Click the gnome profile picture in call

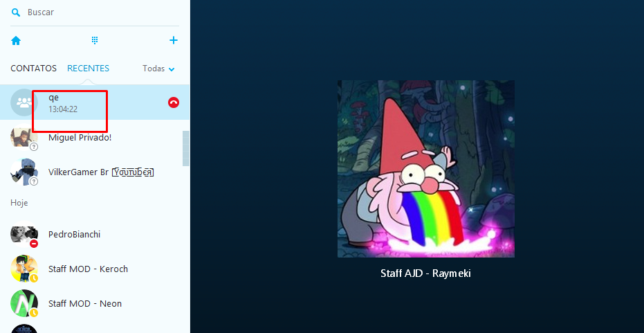(426, 169)
